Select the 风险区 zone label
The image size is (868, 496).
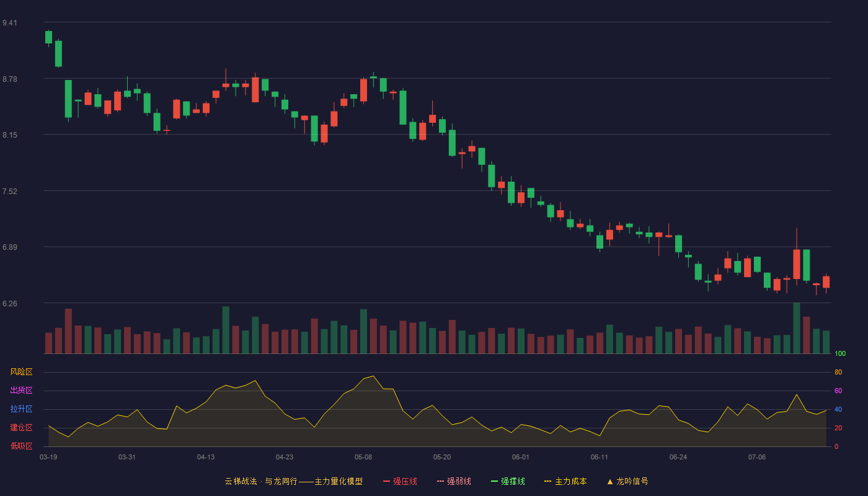21,372
